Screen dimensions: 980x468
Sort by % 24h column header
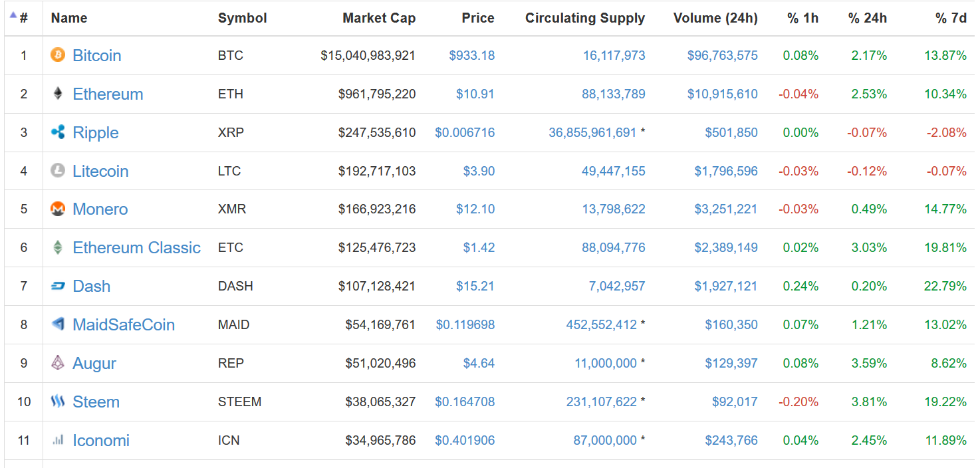click(868, 18)
